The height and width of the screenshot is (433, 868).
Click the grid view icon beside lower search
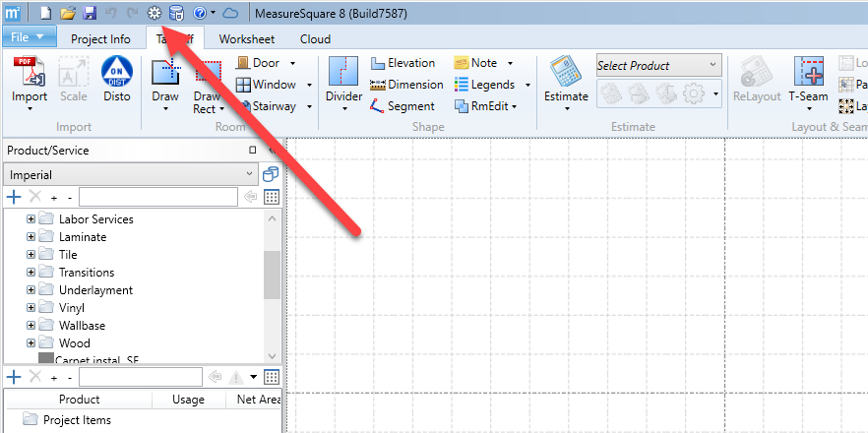pyautogui.click(x=272, y=377)
